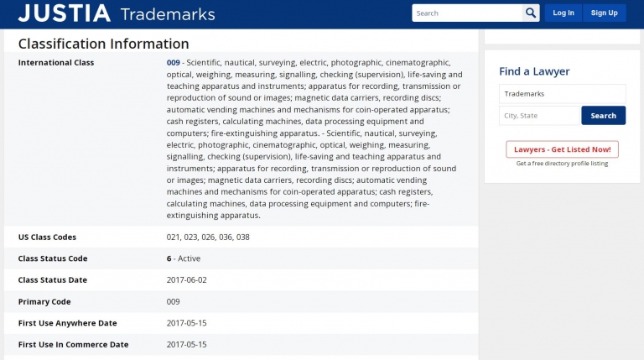Select the value 021, 023, 026, 036, 038
Screen dimensions: 644x360
click(208, 237)
